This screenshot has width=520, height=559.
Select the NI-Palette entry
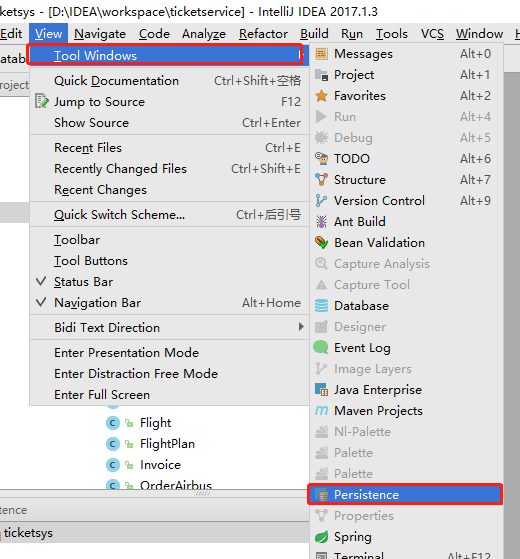[x=406, y=432]
